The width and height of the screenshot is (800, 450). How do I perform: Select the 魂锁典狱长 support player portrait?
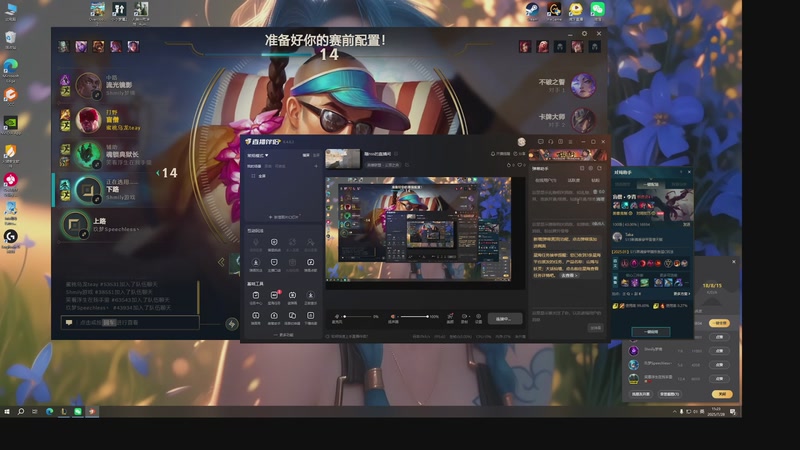click(88, 155)
